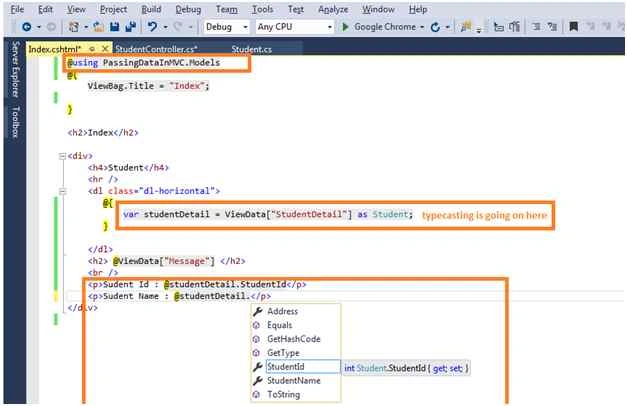627x406 pixels.
Task: Click the browser Refresh icon
Action: (435, 27)
